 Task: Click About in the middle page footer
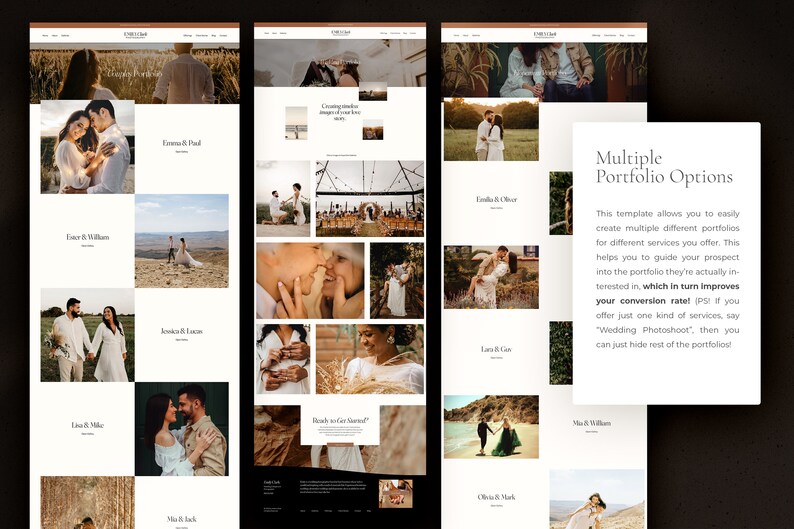[302, 511]
